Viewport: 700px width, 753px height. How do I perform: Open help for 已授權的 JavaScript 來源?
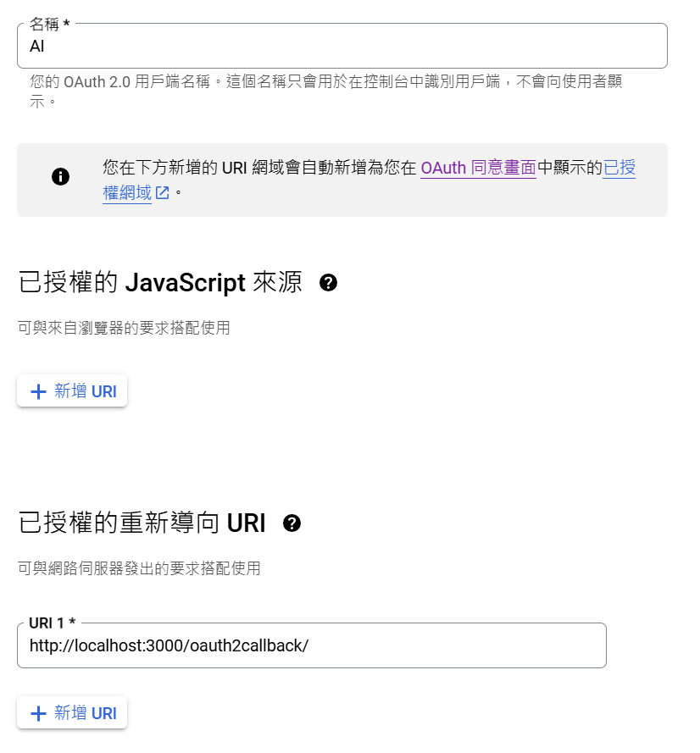tap(328, 282)
